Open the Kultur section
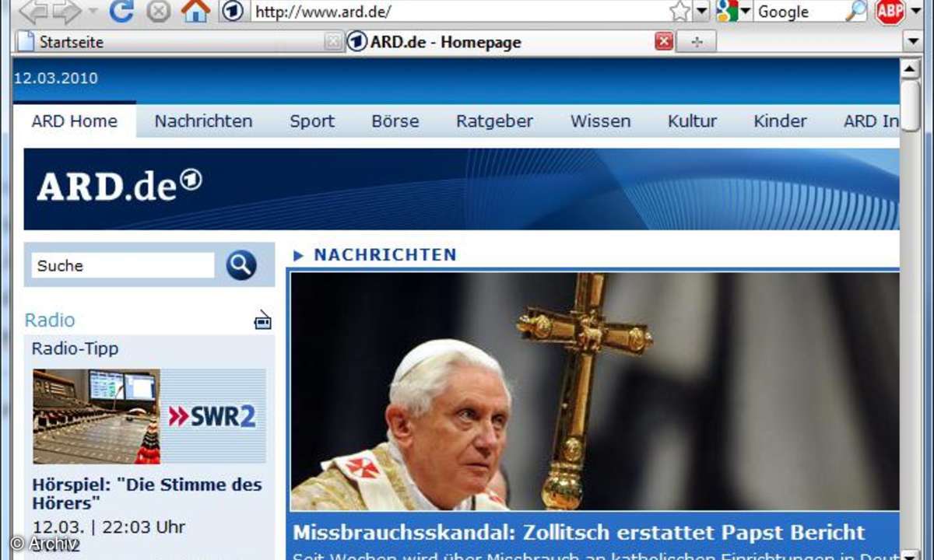The height and width of the screenshot is (560, 934). (x=692, y=121)
